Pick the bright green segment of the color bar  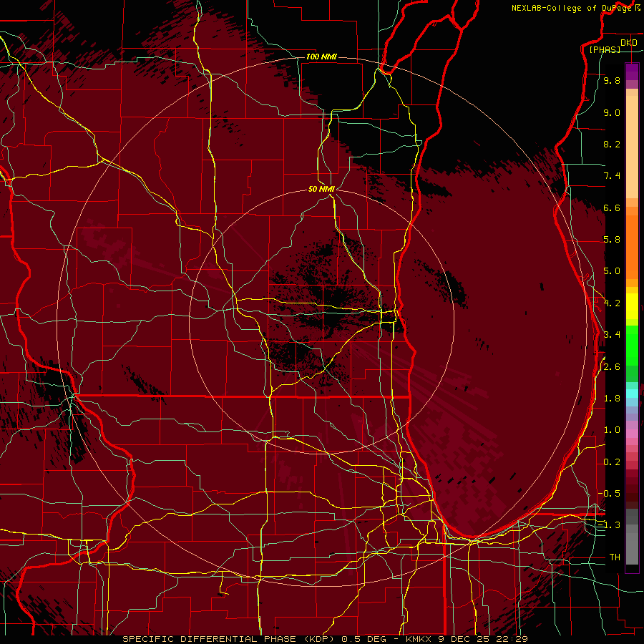pyautogui.click(x=632, y=346)
